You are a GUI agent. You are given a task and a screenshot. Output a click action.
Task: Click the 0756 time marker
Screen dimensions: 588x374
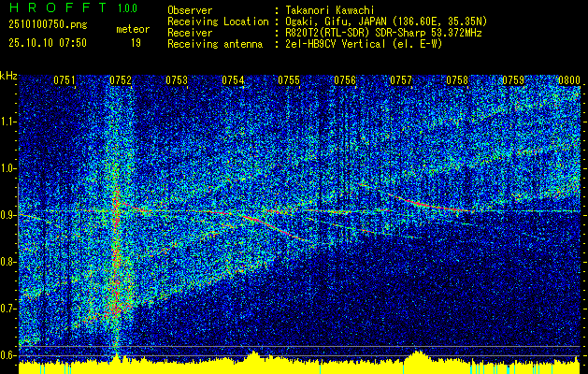click(345, 79)
